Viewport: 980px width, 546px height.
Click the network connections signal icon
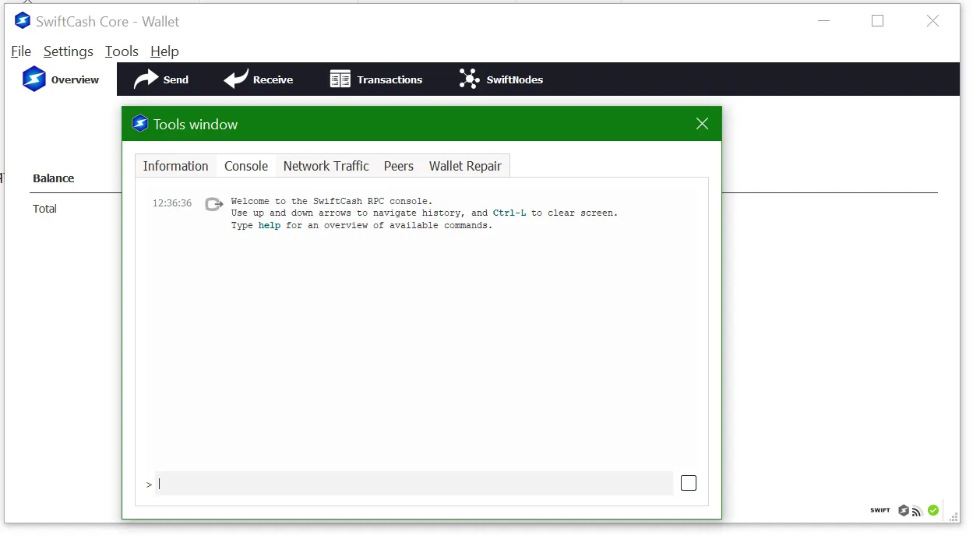(x=917, y=512)
